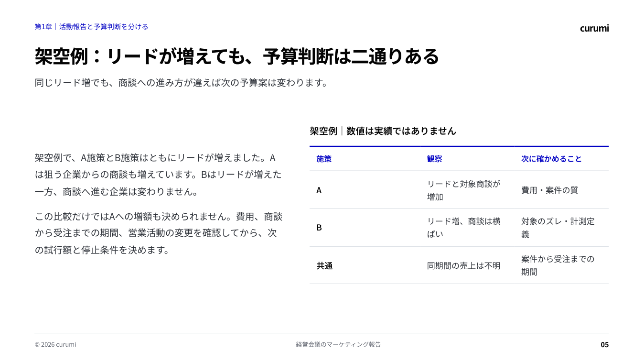
Task: Click the paragraph beginning 架空例で、A施策とB施策
Action: click(158, 175)
